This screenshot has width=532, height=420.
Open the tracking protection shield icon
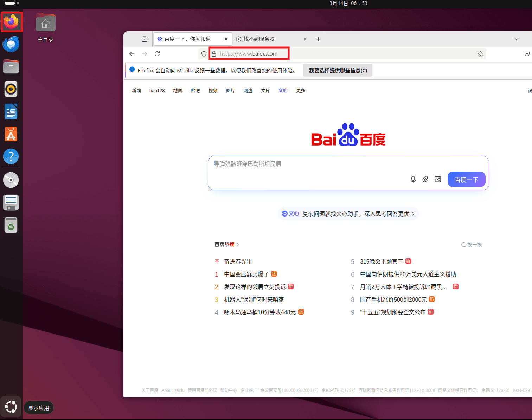204,54
